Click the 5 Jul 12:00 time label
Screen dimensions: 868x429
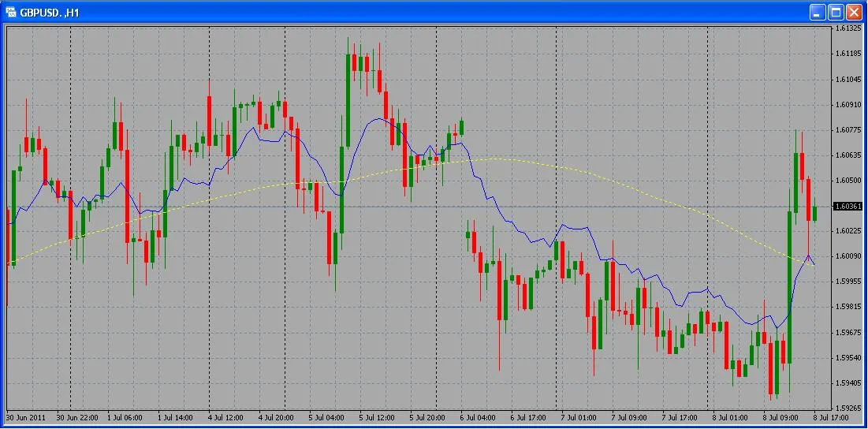(x=377, y=417)
